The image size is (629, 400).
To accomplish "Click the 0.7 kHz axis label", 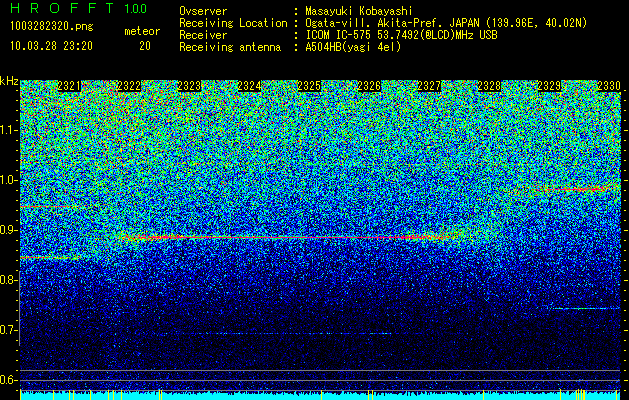I will pos(9,330).
